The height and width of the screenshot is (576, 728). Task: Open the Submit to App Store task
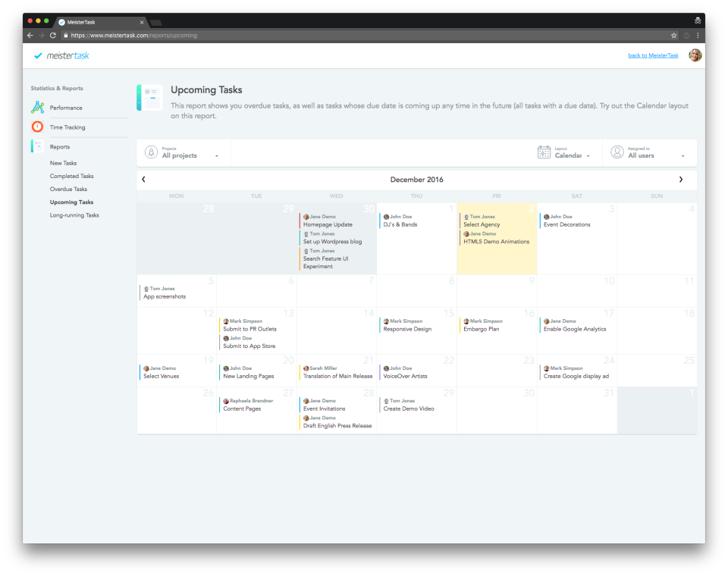[x=249, y=346]
